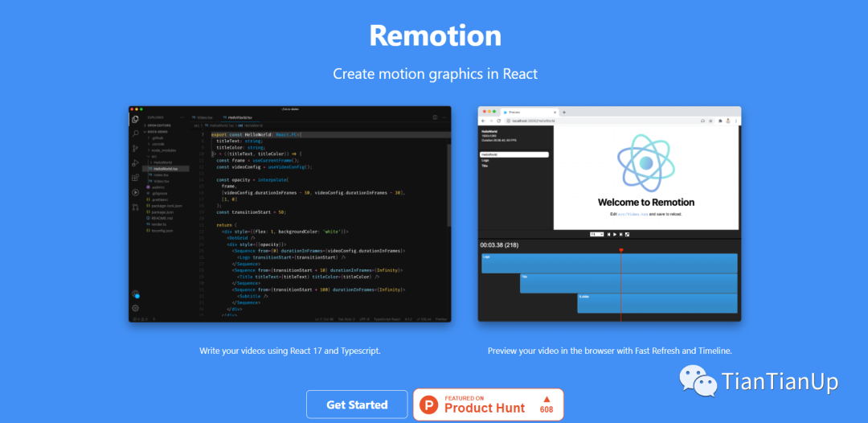This screenshot has width=868, height=423.
Task: Click the Get Started button
Action: point(357,405)
